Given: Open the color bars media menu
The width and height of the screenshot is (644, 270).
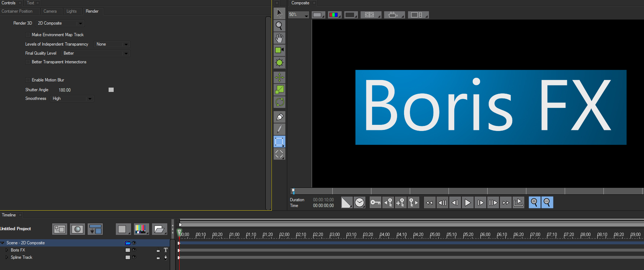Looking at the screenshot, I should [x=141, y=229].
